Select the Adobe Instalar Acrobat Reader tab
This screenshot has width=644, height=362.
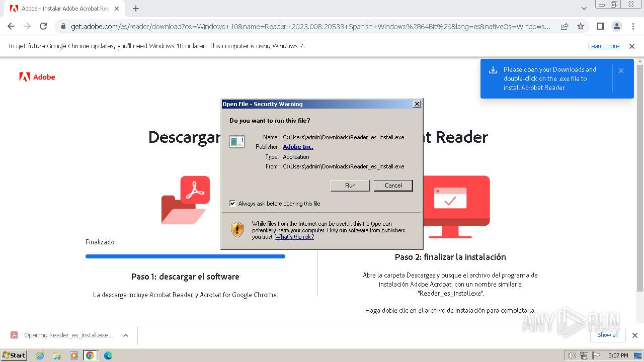coord(64,9)
